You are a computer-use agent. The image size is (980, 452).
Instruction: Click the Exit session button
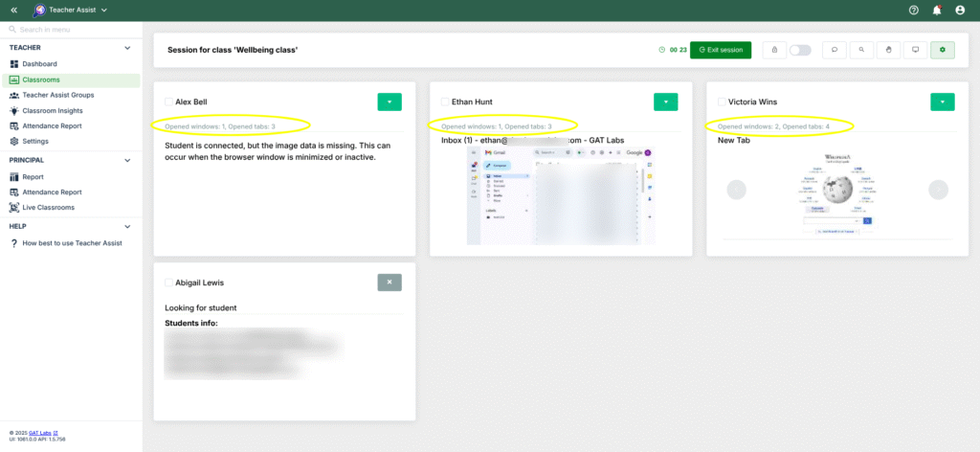tap(721, 50)
